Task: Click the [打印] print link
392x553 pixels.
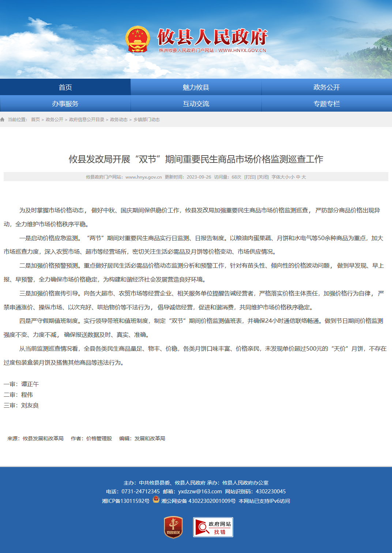Action: click(x=250, y=177)
